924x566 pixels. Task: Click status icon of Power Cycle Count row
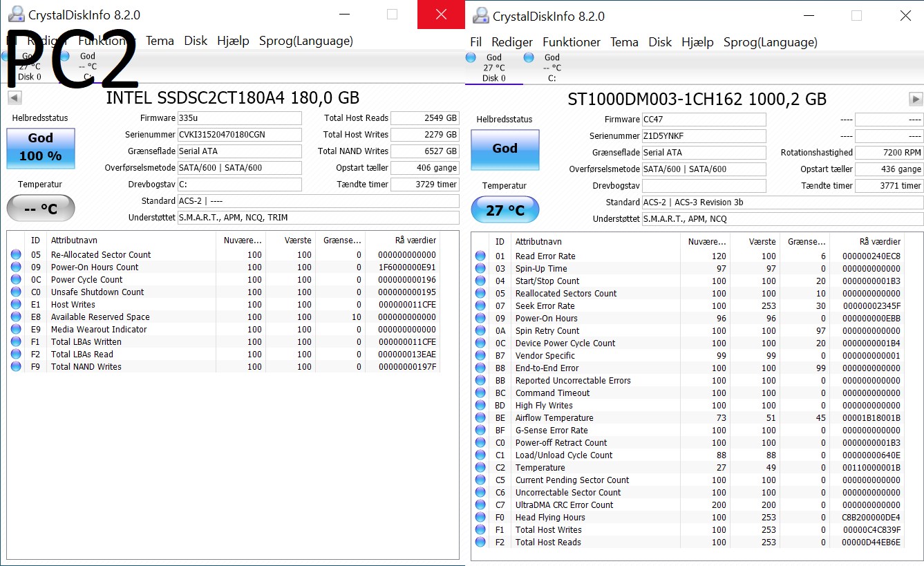pyautogui.click(x=16, y=280)
